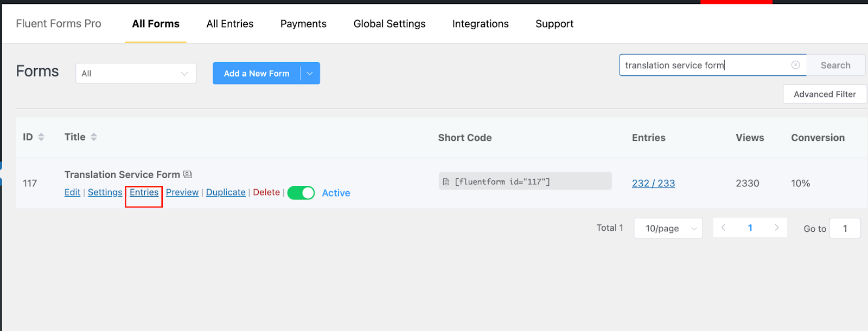The image size is (868, 331).
Task: Click the form ID 117 cell
Action: point(30,183)
